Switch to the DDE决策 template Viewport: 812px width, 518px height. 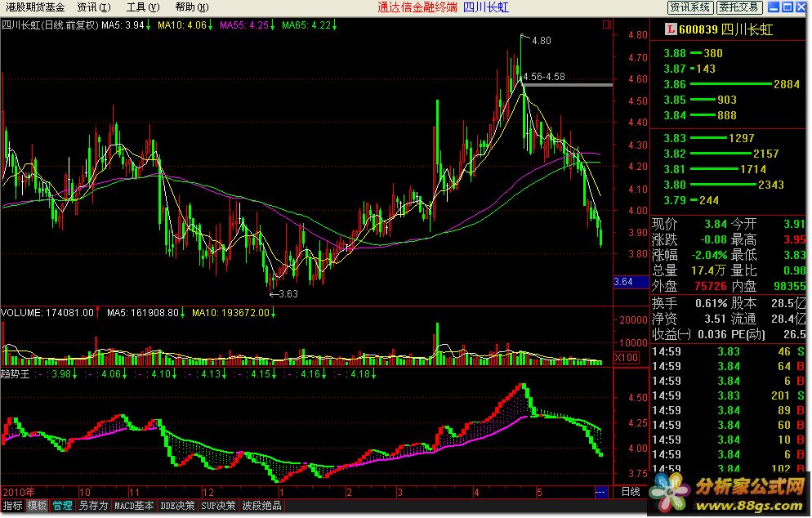177,506
